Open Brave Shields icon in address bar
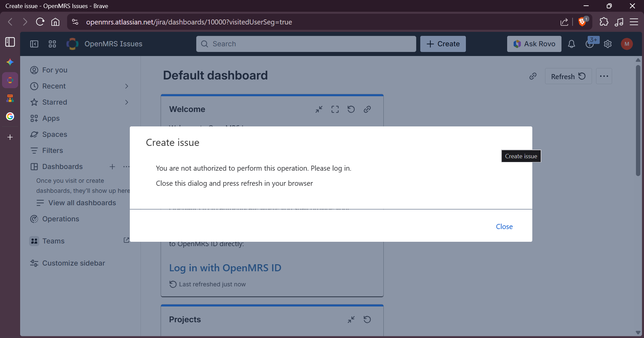The image size is (644, 338). 582,22
